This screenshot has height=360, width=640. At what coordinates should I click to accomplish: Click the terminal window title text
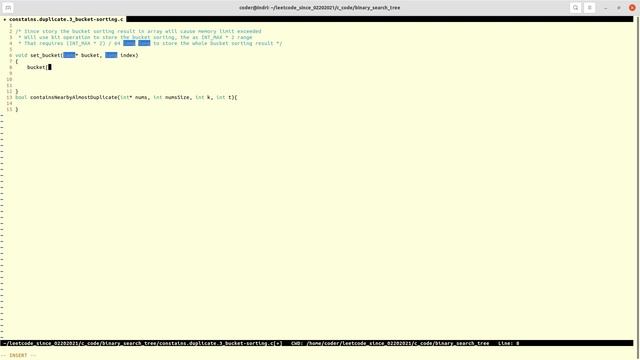coord(320,8)
